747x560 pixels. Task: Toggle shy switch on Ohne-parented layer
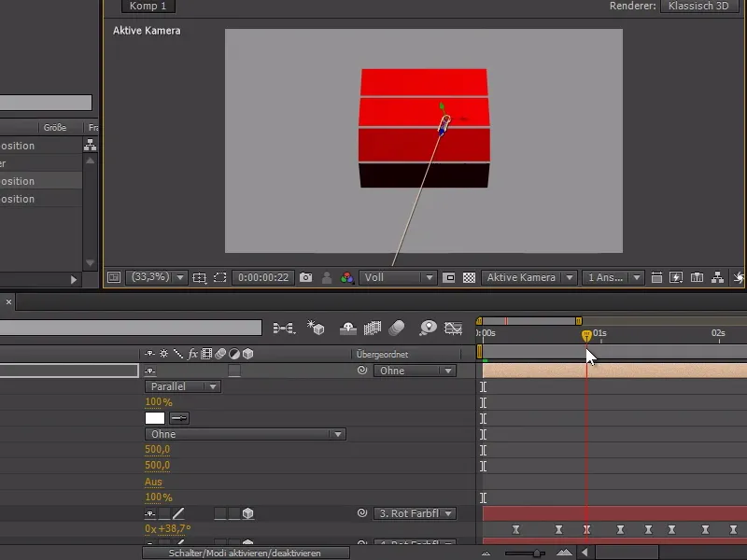tap(150, 371)
